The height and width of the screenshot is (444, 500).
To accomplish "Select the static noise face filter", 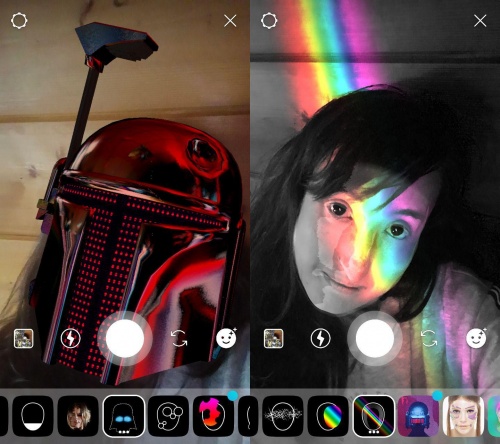I will pos(283,416).
